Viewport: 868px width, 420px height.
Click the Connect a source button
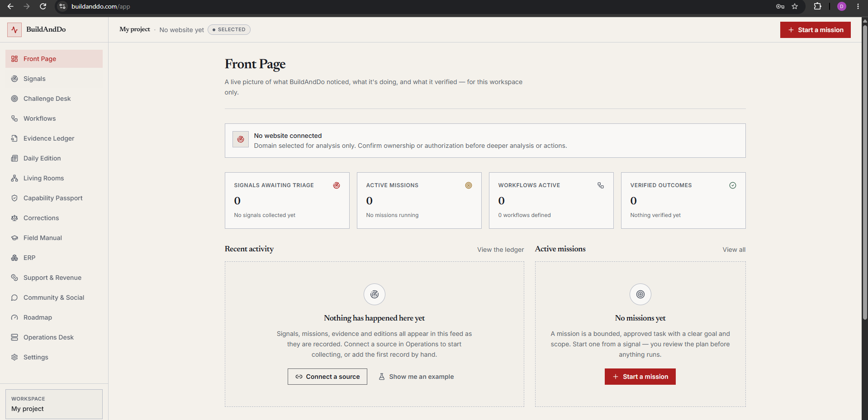[327, 377]
